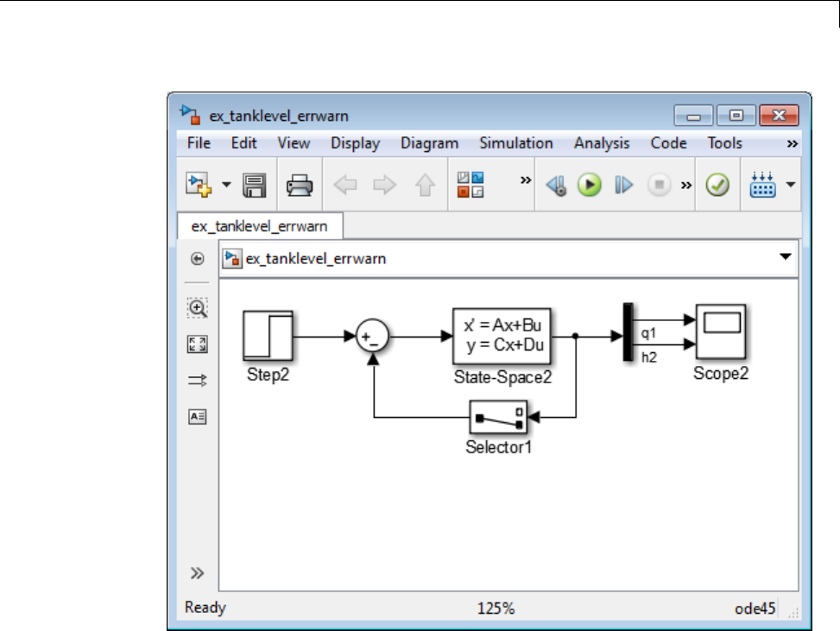Expand hidden toolbar items after Stop button
840x631 pixels.
(685, 186)
